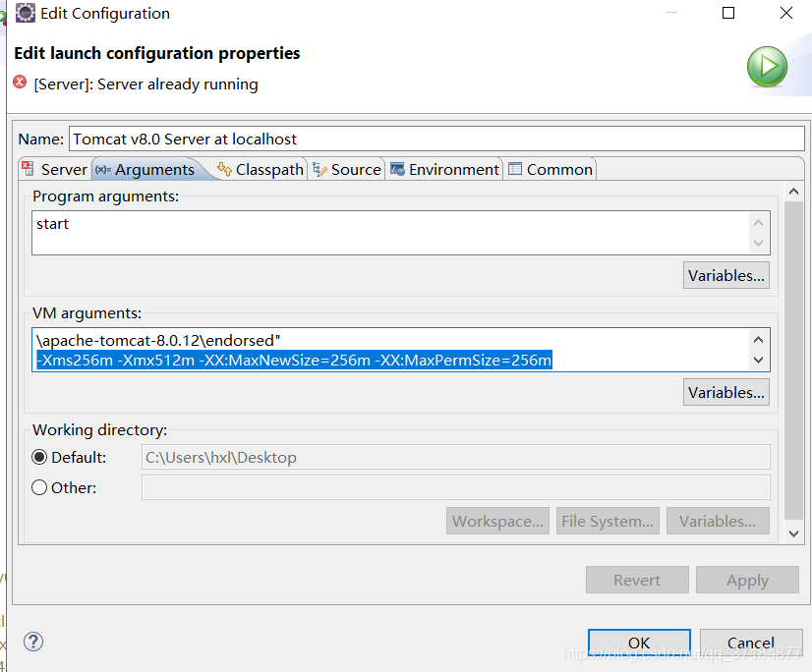This screenshot has width=812, height=672.
Task: Click the Environment tab icon
Action: pyautogui.click(x=397, y=169)
